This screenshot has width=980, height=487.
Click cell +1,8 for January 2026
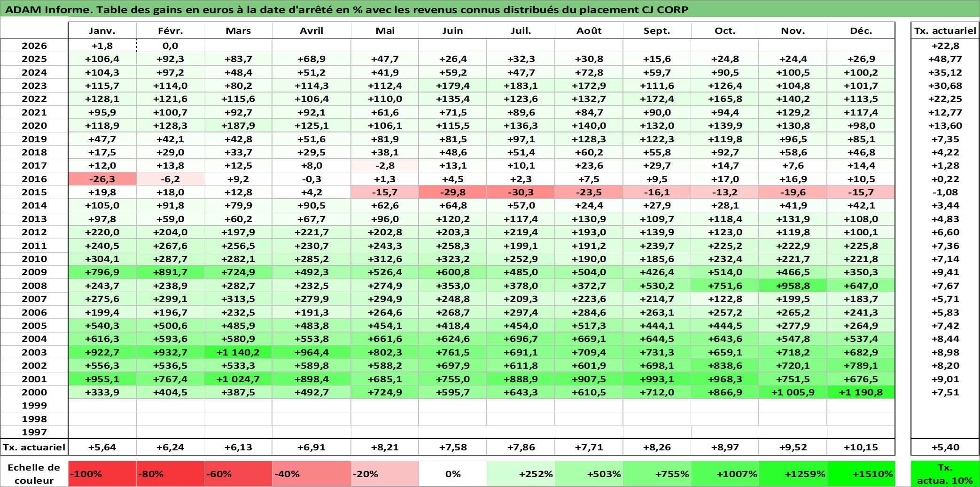click(x=102, y=46)
